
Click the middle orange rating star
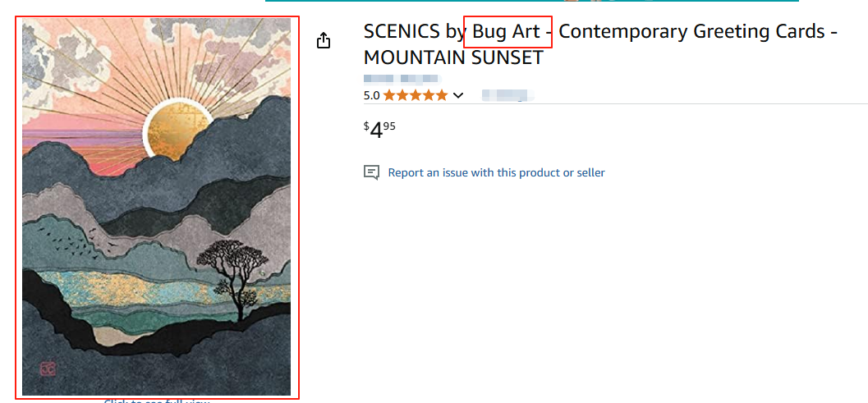(416, 95)
